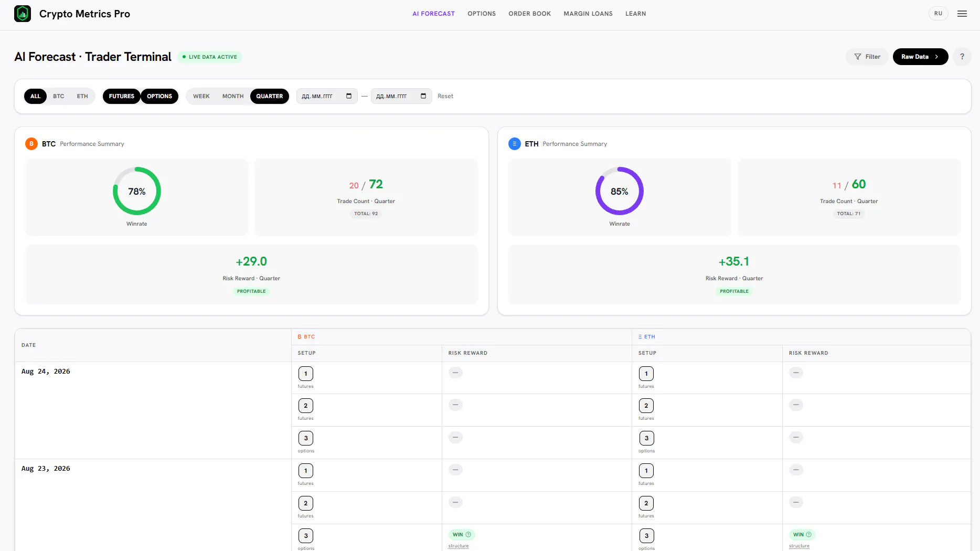The width and height of the screenshot is (980, 551).
Task: Click BTC TOTAL: 92 label
Action: 366,214
